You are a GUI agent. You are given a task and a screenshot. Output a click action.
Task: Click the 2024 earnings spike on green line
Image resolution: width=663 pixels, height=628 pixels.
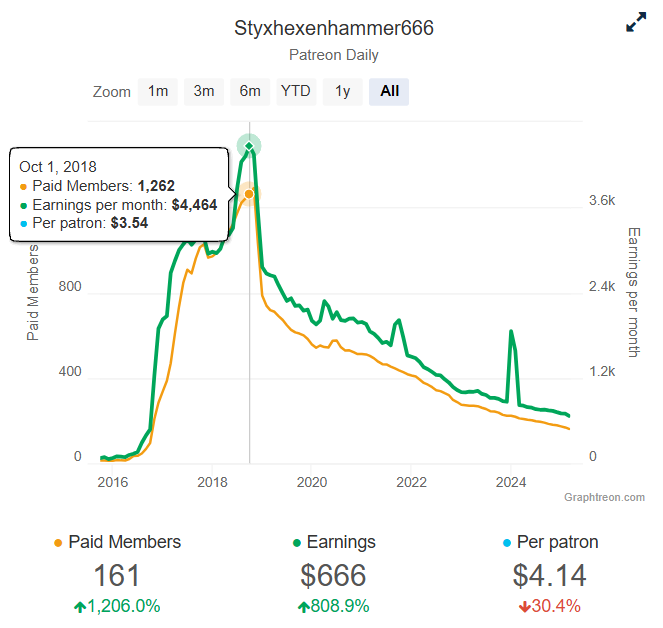click(511, 332)
